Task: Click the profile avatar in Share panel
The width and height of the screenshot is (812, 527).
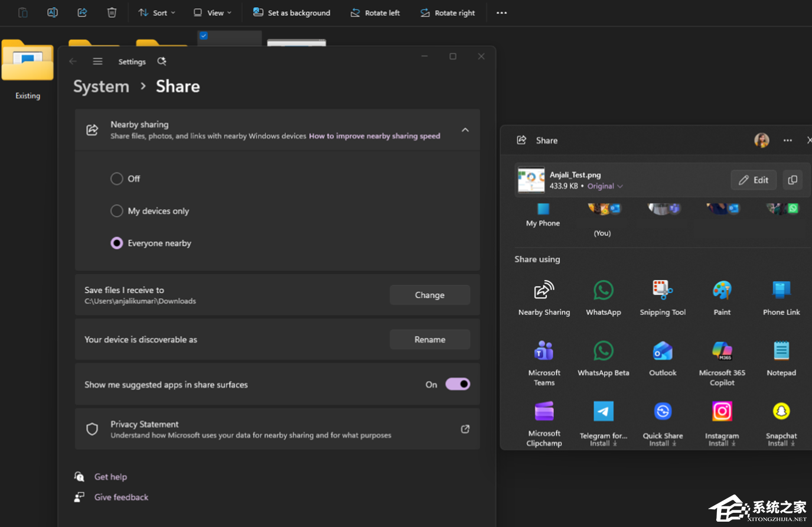Action: click(x=762, y=140)
